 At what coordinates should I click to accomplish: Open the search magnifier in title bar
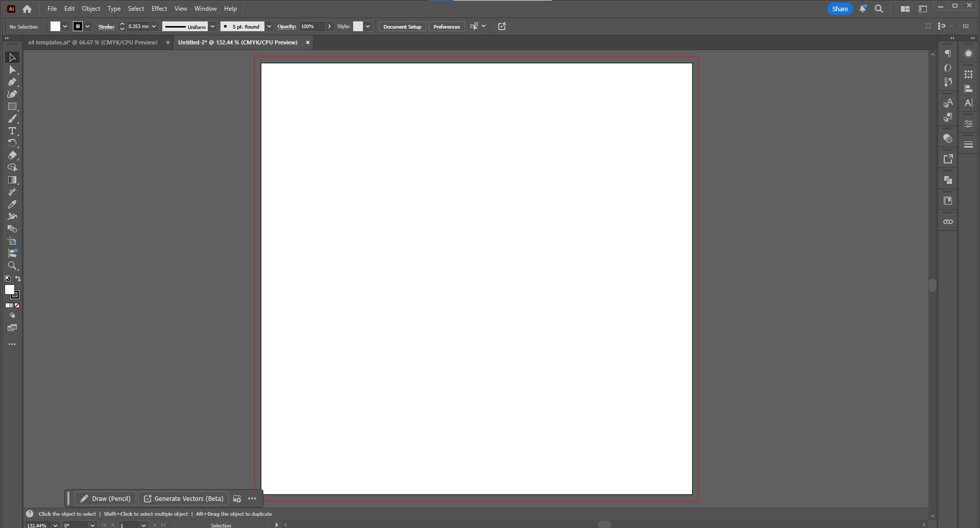pyautogui.click(x=879, y=9)
